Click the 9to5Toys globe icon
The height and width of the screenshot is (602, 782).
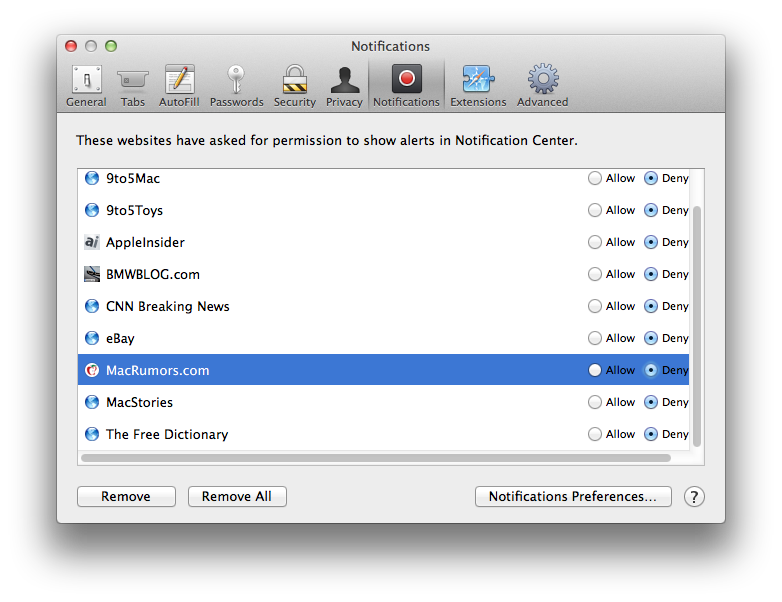pyautogui.click(x=92, y=210)
